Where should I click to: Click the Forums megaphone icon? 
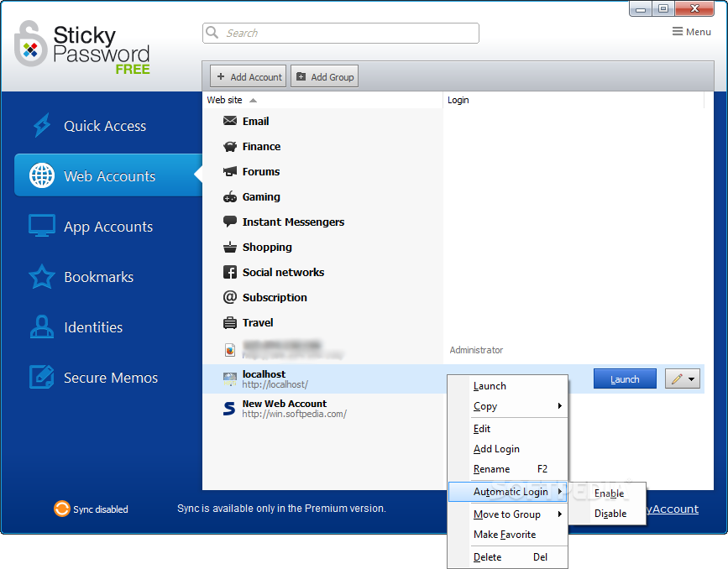[230, 172]
